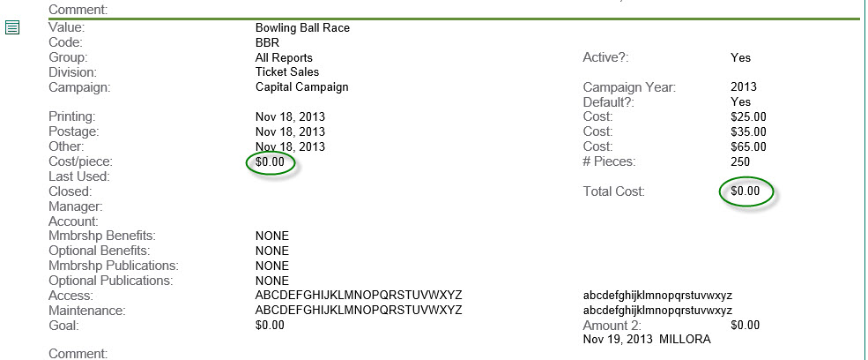The height and width of the screenshot is (360, 868).
Task: Click the Printing date Nov 18, 2013
Action: 290,117
